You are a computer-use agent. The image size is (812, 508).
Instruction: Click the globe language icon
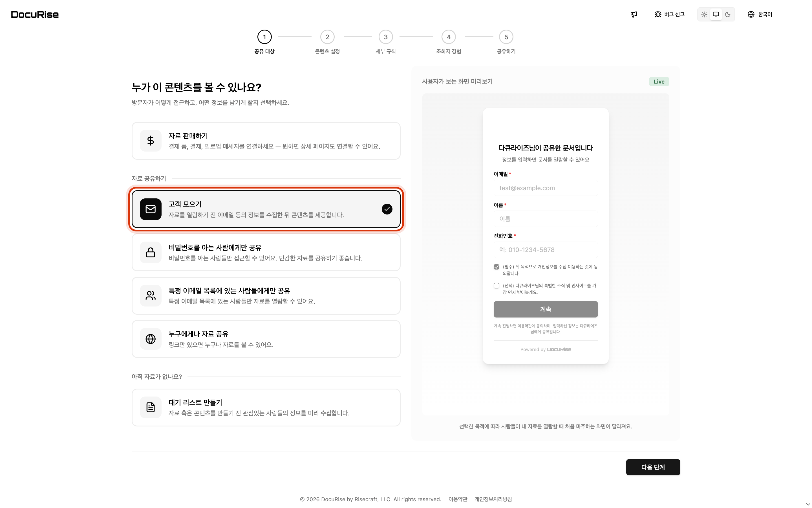pyautogui.click(x=751, y=14)
